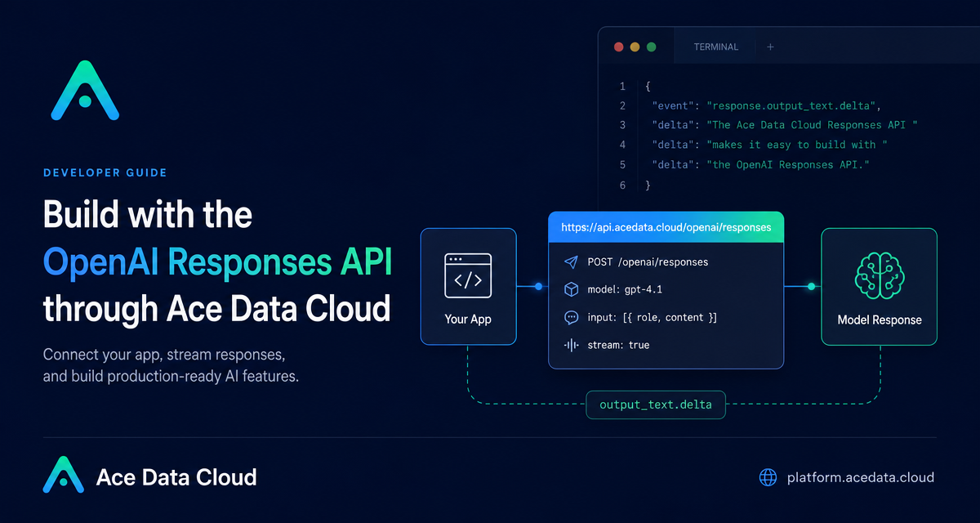
Task: Click the chat bubble icon beside input
Action: click(570, 317)
